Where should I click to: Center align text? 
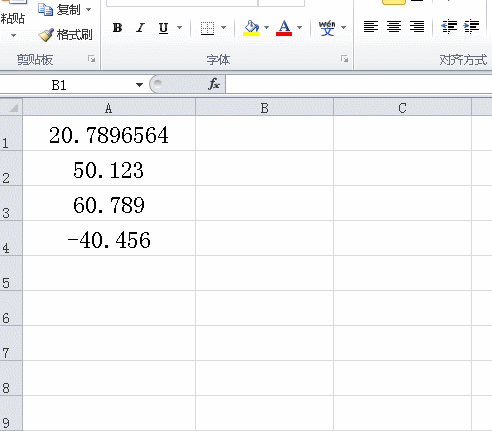click(394, 27)
